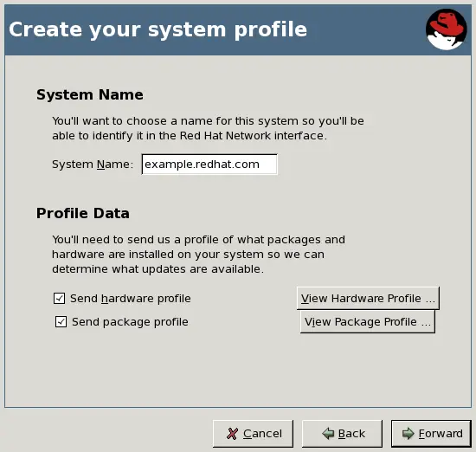Uncheck Send package profile checkbox
This screenshot has height=452, width=476.
pos(61,322)
